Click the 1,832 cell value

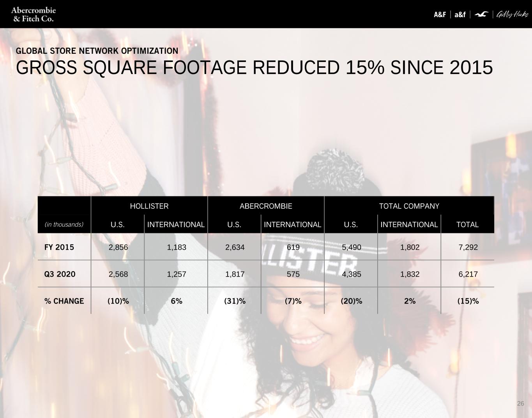[x=410, y=274]
